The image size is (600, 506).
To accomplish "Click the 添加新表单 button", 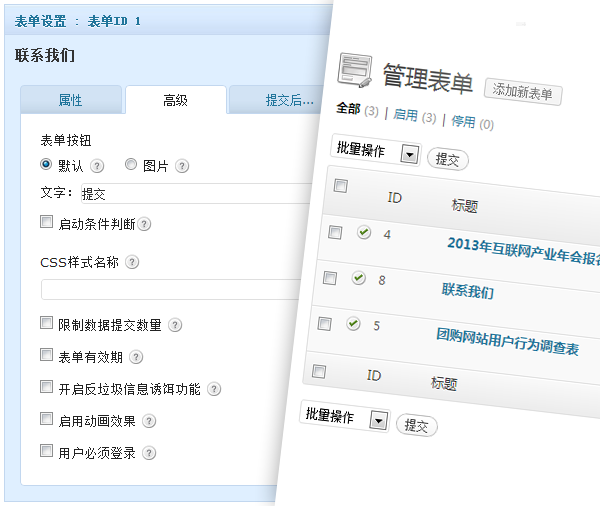I will pos(523,91).
